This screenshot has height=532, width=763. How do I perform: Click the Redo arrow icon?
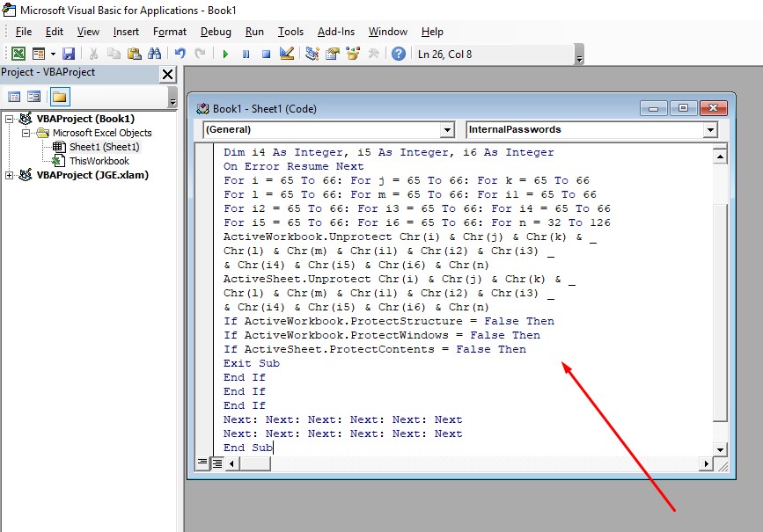200,54
